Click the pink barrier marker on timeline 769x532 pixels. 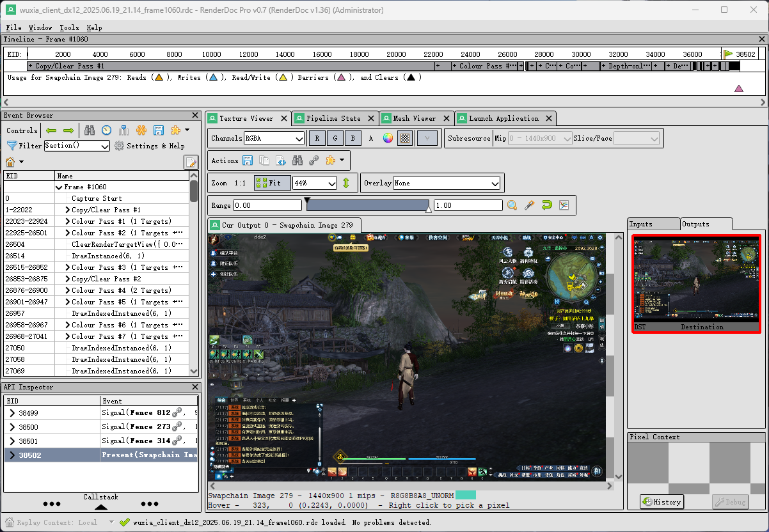tap(739, 89)
